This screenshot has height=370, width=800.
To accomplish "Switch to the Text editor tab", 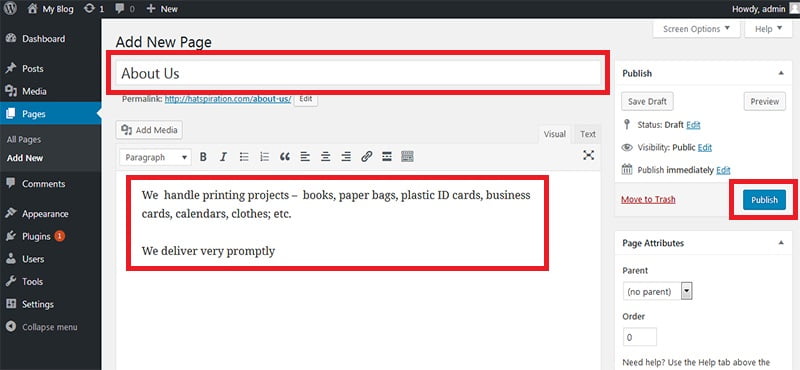I will (588, 134).
